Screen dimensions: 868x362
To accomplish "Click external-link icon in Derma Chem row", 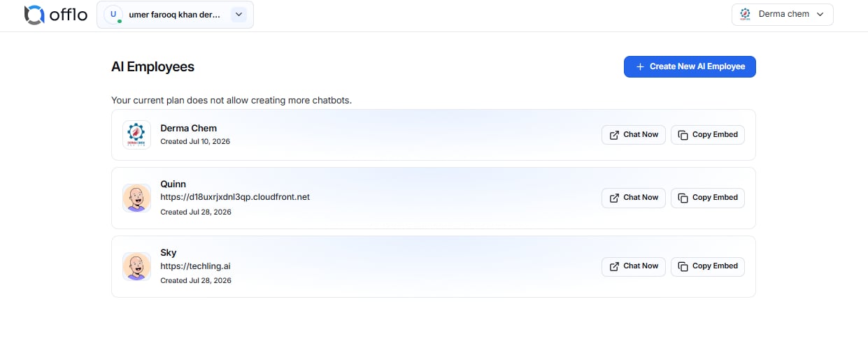I will (614, 135).
